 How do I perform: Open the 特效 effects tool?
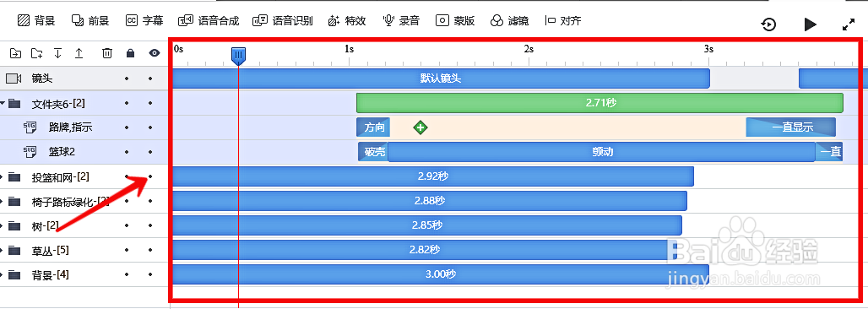(x=347, y=21)
